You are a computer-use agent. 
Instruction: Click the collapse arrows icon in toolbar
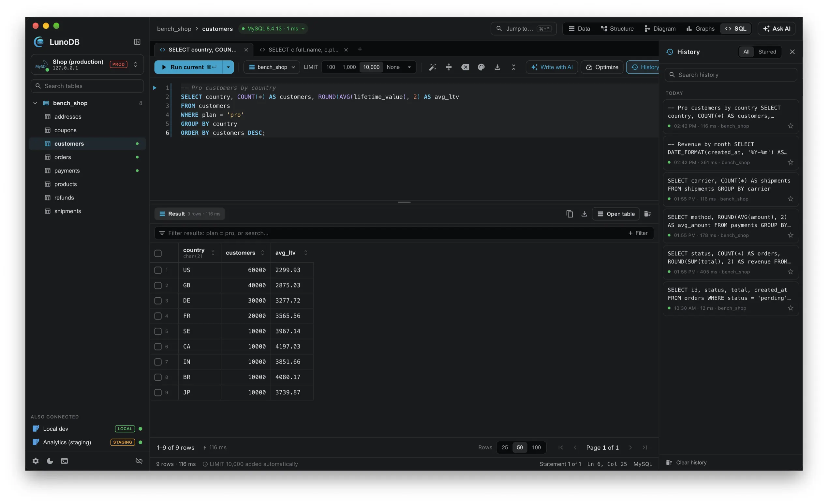pos(513,67)
